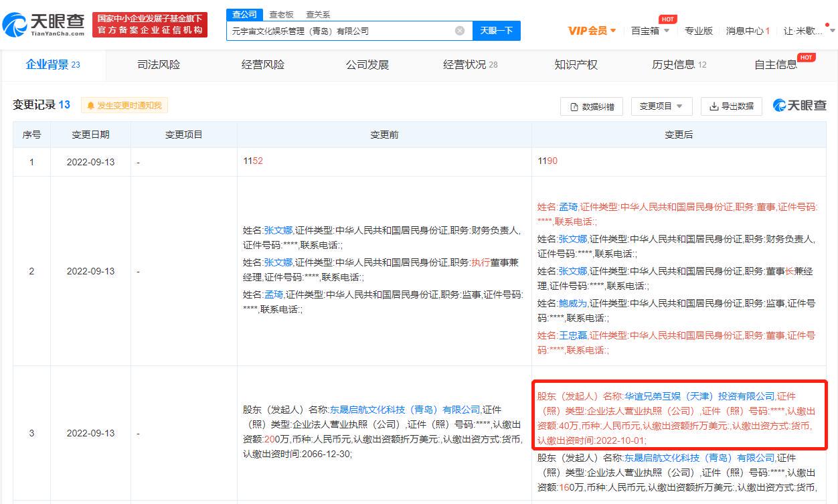838x504 pixels.
Task: Open the user account menu 让:米歇...
Action: coord(809,31)
